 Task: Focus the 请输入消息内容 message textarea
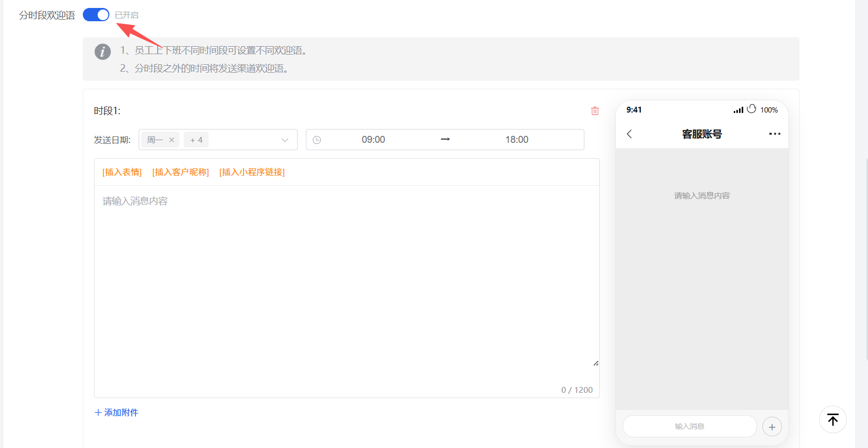pyautogui.click(x=347, y=277)
